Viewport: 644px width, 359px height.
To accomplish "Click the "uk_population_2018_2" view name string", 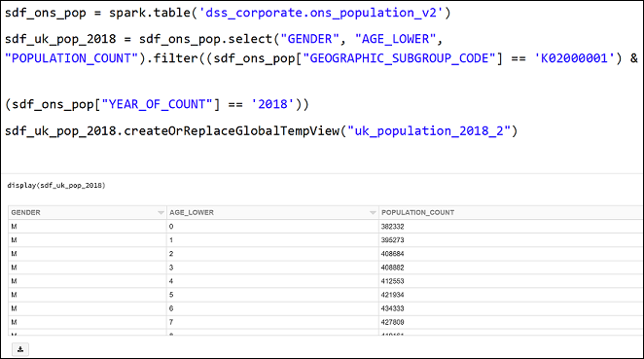I will 429,131.
